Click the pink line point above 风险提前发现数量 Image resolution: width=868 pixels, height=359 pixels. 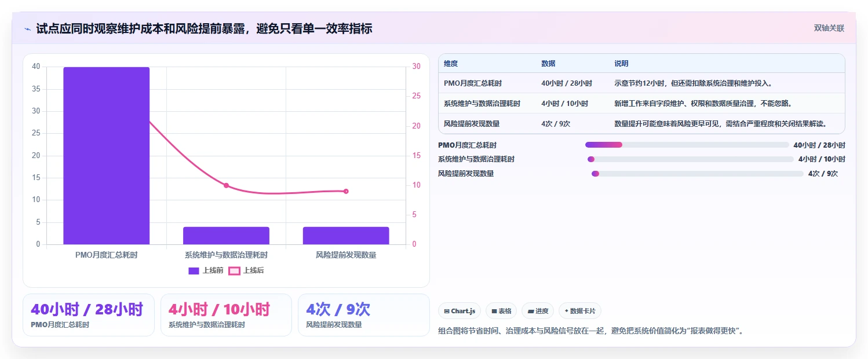pyautogui.click(x=346, y=191)
